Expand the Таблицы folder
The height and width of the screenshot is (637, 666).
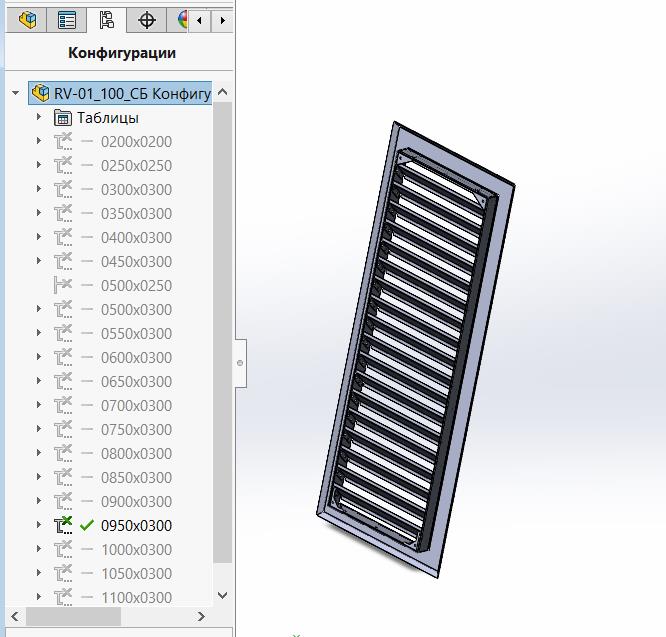pyautogui.click(x=39, y=116)
